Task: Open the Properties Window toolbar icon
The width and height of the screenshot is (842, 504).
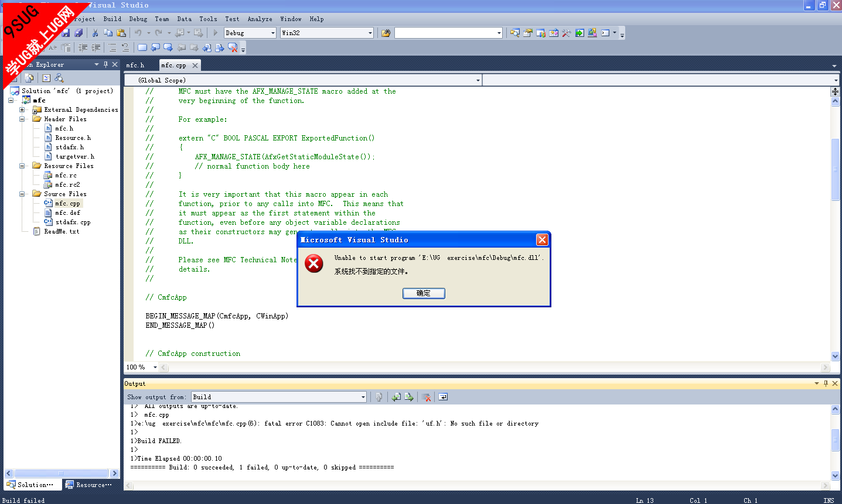Action: point(528,33)
